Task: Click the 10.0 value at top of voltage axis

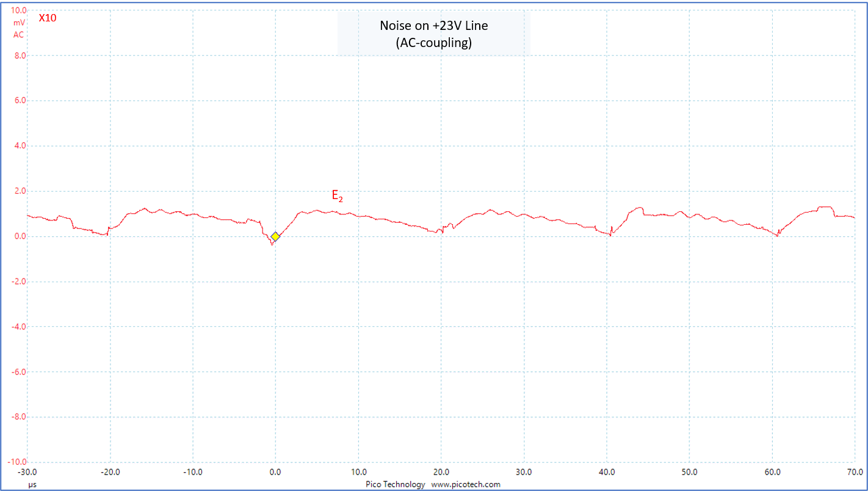Action: [18, 10]
